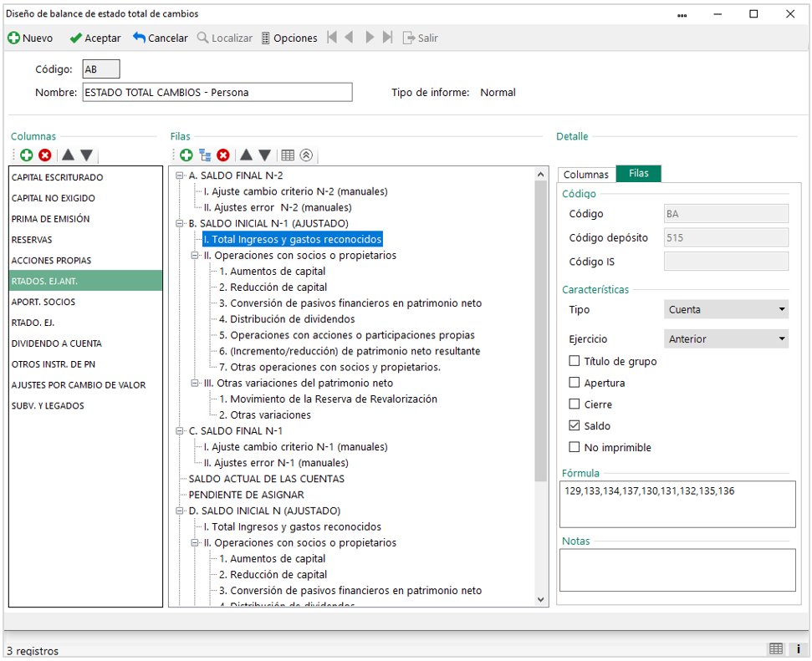The width and height of the screenshot is (812, 661).
Task: Go to last record navigation icon
Action: click(x=387, y=38)
